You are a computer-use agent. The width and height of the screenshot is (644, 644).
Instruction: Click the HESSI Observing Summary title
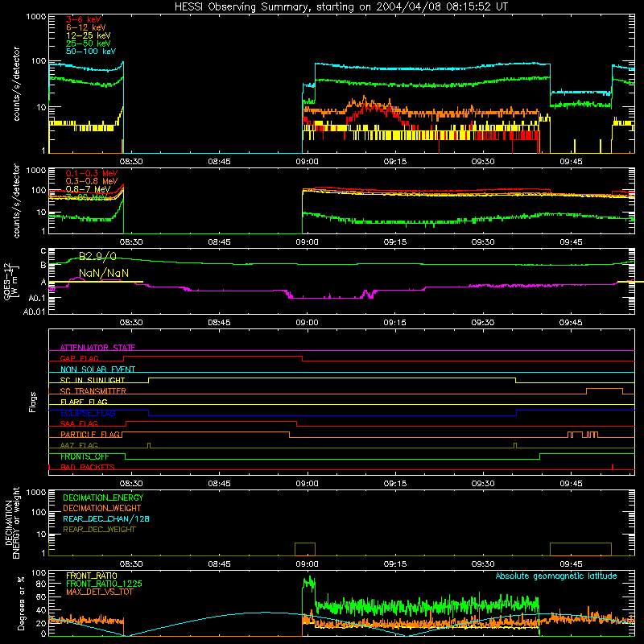[341, 7]
